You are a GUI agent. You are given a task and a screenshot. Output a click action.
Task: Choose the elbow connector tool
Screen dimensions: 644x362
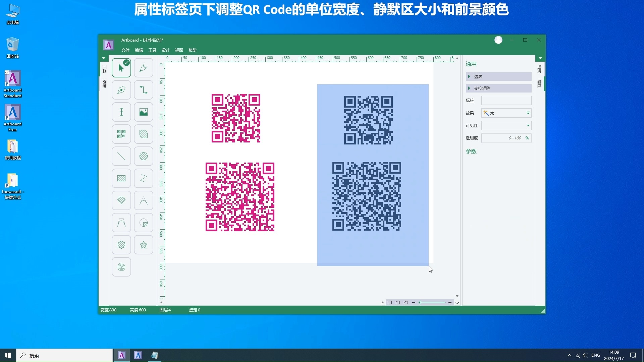[144, 90]
